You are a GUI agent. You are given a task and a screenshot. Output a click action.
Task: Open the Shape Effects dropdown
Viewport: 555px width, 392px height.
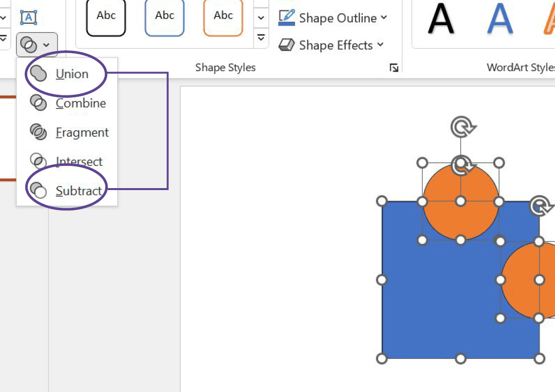(331, 45)
